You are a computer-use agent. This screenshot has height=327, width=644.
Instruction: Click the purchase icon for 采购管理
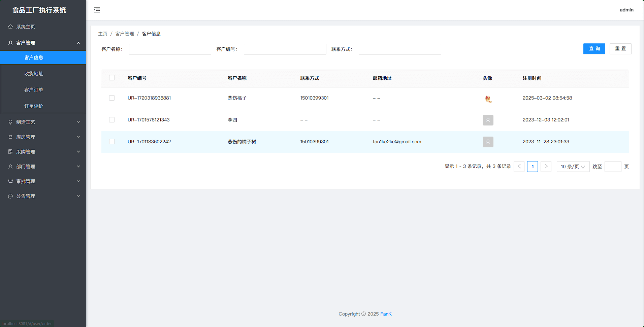10,152
